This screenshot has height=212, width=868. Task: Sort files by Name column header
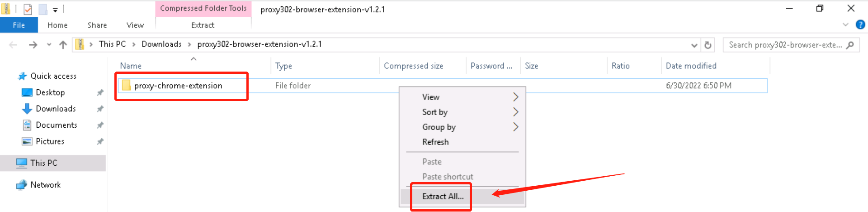click(131, 66)
